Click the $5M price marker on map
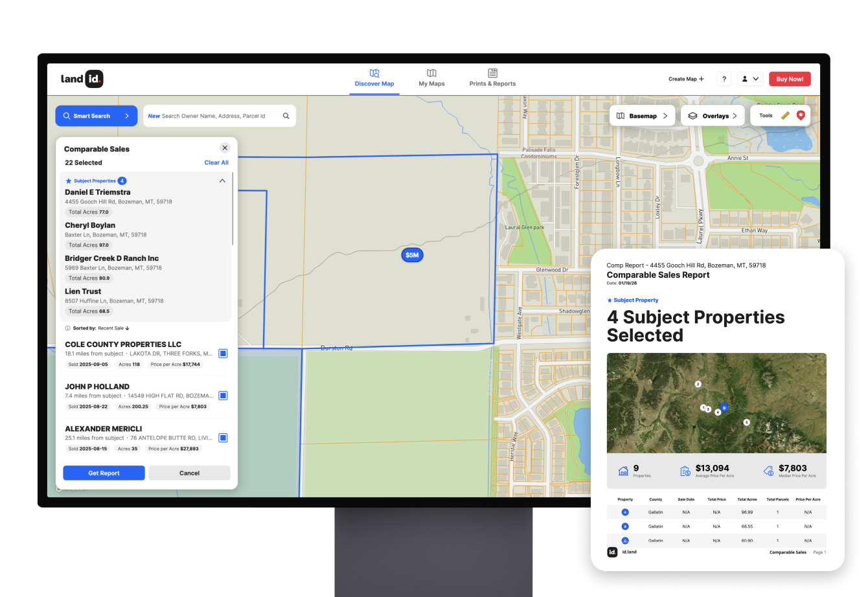The image size is (868, 597). coord(412,255)
